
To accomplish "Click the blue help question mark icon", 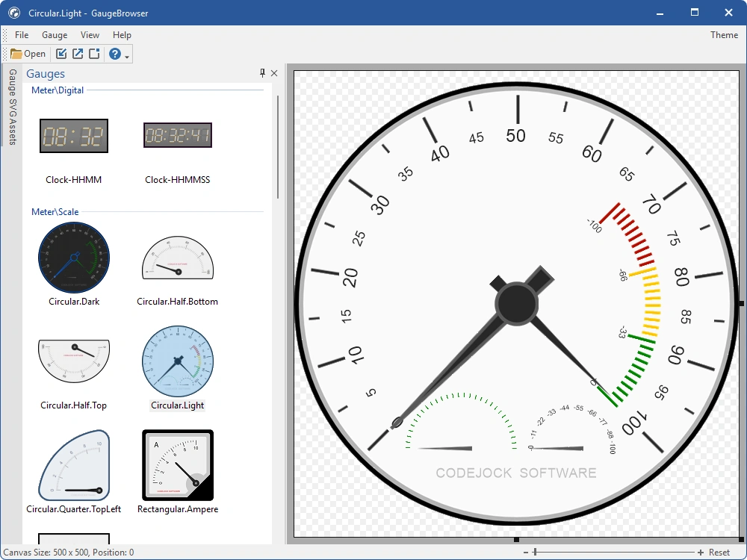I will pyautogui.click(x=114, y=54).
